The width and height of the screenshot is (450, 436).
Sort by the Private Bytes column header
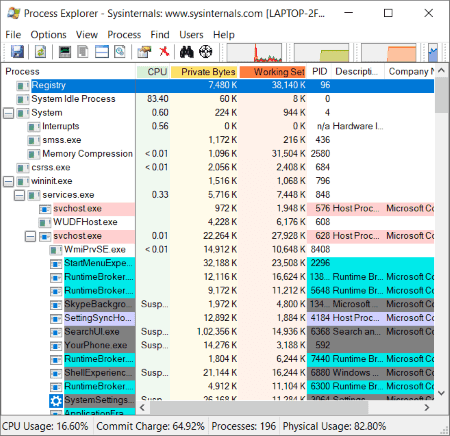click(204, 72)
